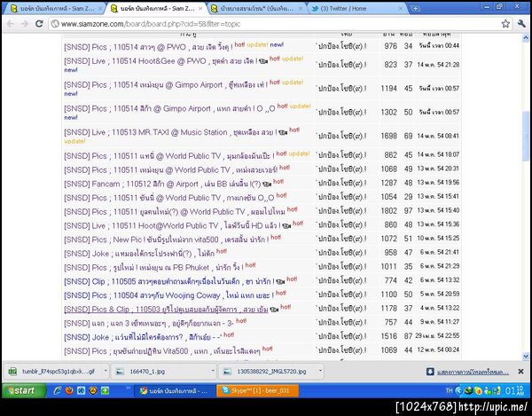Click author name on the 1698 views row

click(341, 136)
